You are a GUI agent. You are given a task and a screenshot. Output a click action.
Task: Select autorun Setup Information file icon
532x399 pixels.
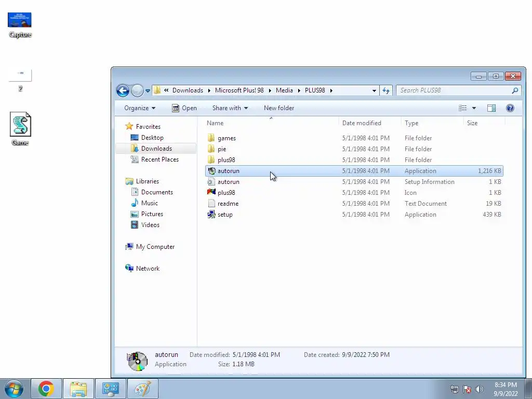tap(211, 181)
